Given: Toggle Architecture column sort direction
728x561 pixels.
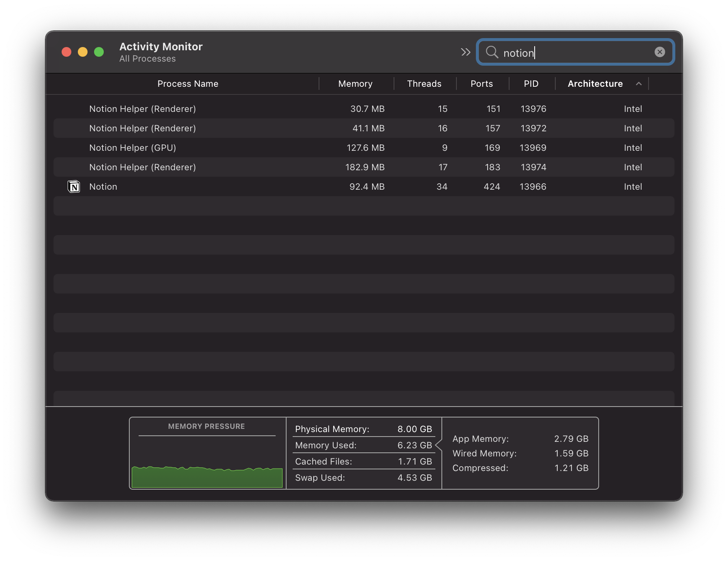Looking at the screenshot, I should [595, 84].
